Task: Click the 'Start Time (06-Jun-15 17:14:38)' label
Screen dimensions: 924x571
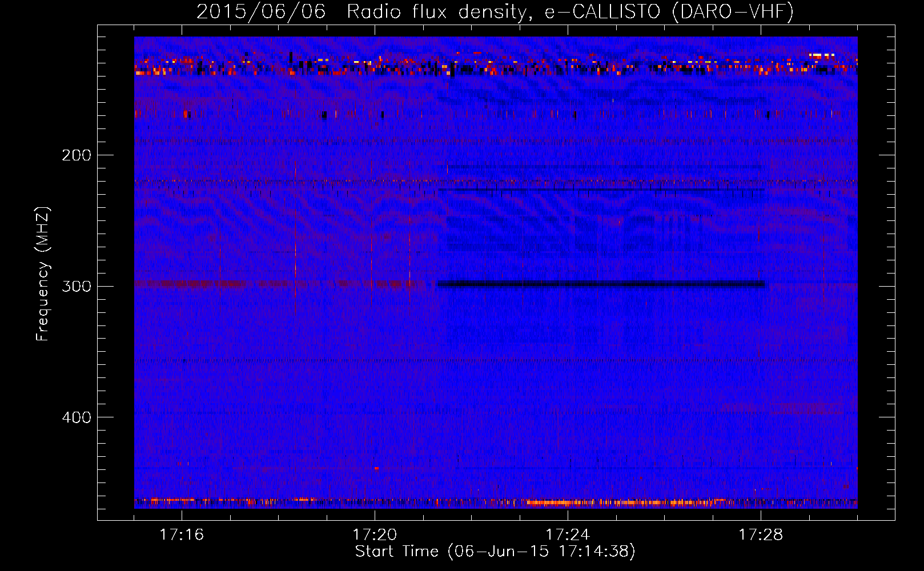Action: coord(495,552)
